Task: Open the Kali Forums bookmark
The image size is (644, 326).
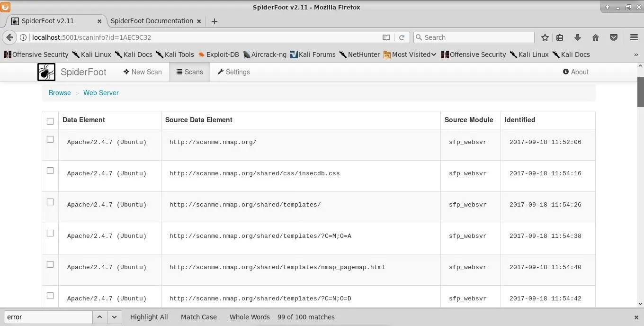Action: point(313,54)
